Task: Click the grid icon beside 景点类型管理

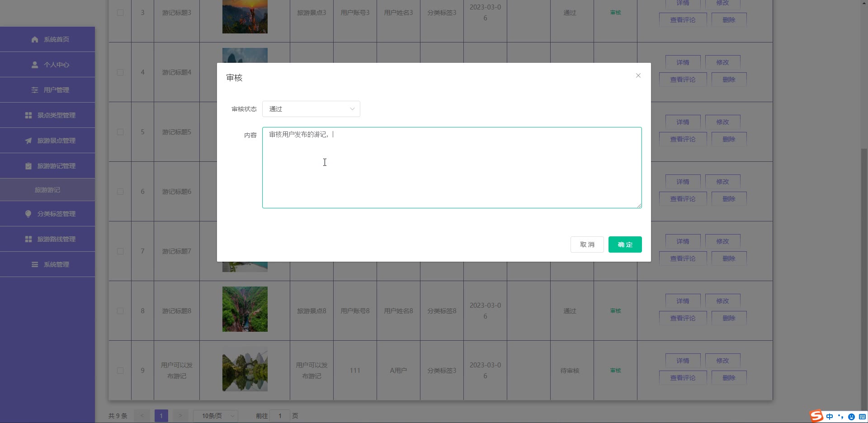Action: pyautogui.click(x=28, y=115)
